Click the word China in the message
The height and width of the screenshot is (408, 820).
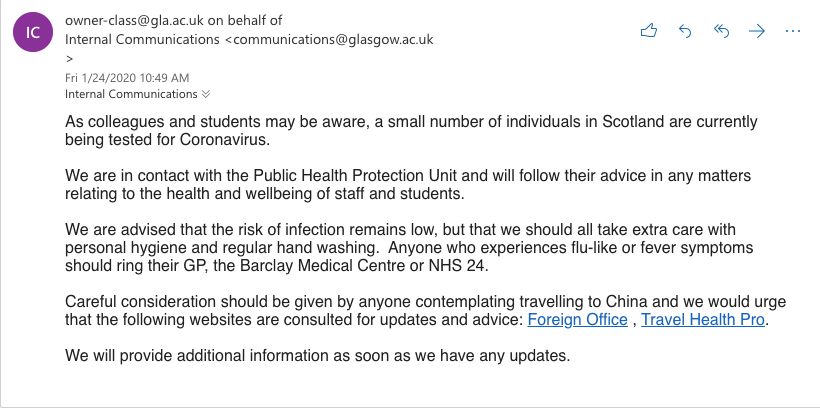pos(625,302)
